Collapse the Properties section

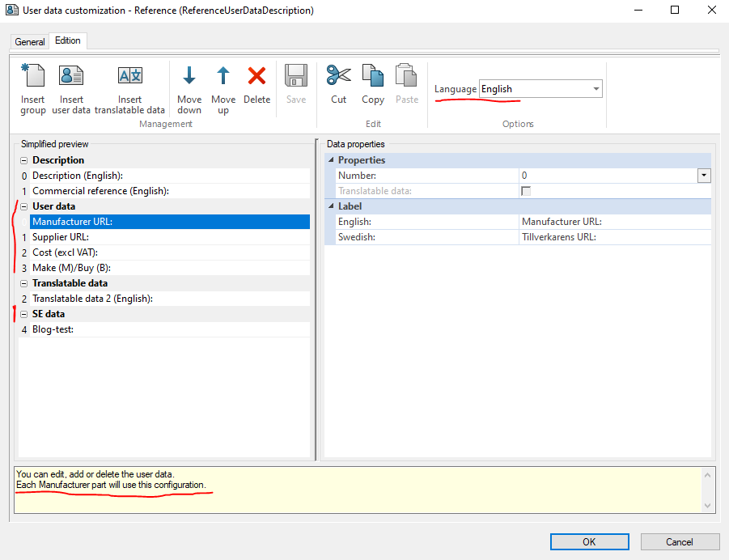pos(331,160)
